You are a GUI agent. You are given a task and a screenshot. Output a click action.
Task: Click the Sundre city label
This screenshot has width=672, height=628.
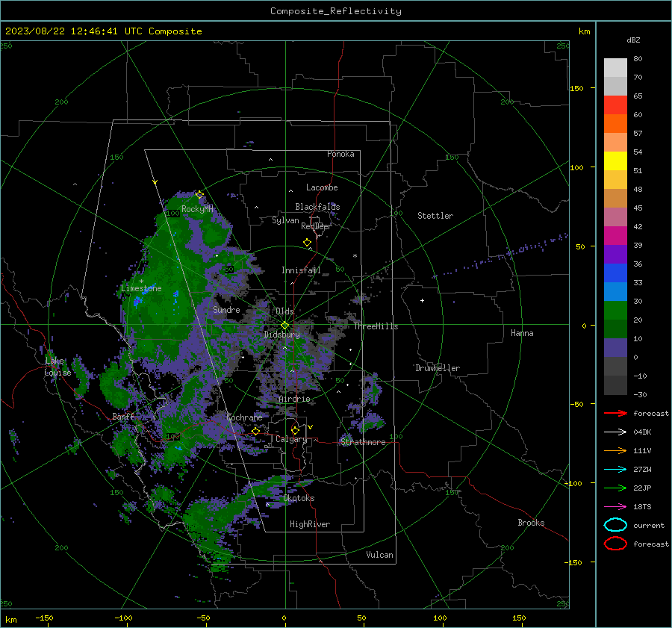coord(226,309)
